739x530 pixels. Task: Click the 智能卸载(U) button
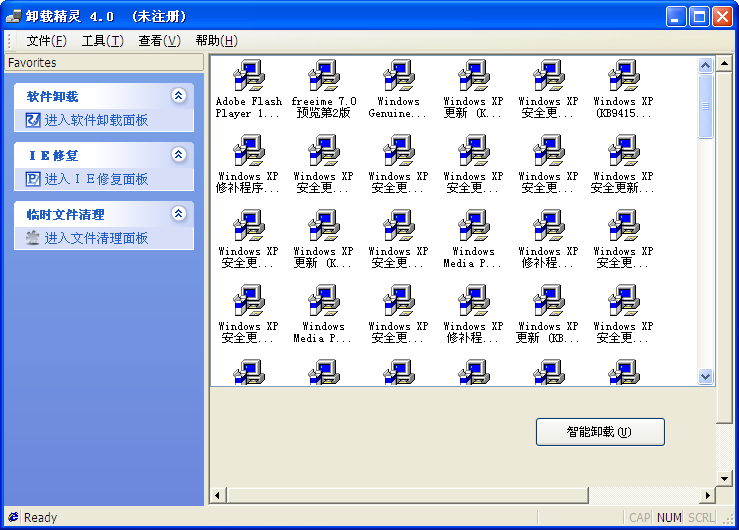coord(600,432)
